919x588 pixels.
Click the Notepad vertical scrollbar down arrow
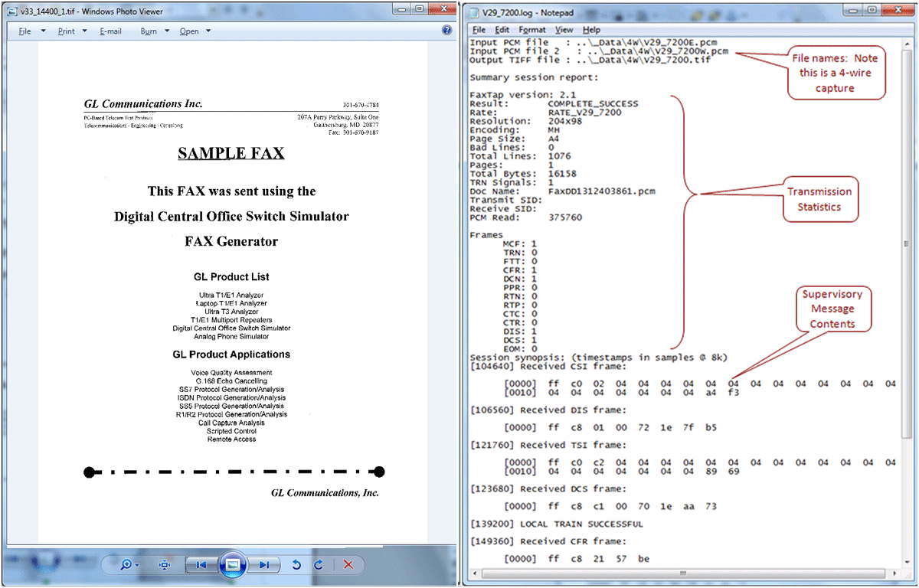tap(908, 563)
